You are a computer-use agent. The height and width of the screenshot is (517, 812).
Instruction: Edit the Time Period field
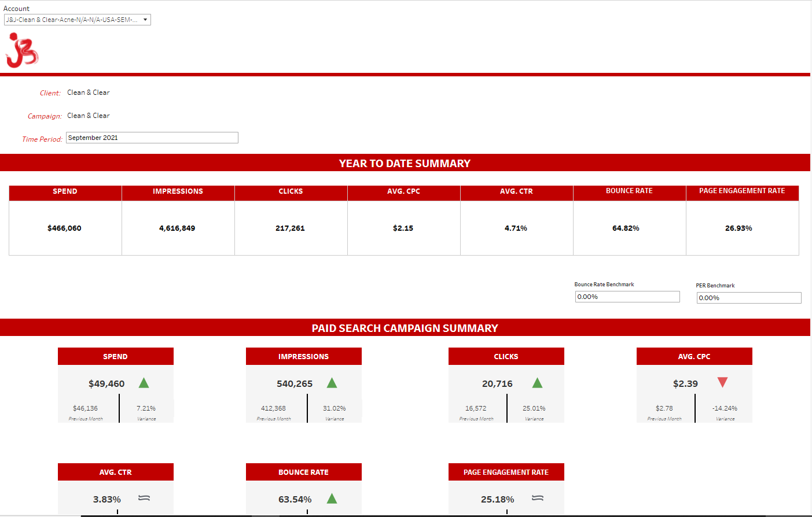(x=152, y=138)
